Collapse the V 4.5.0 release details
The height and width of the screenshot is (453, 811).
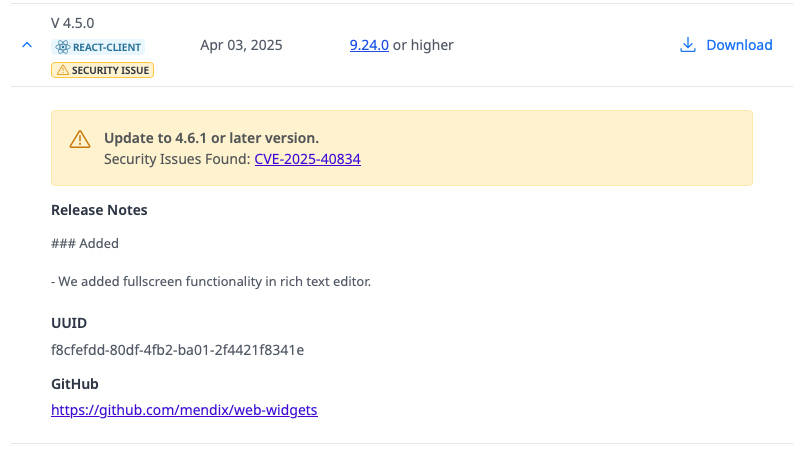click(x=27, y=45)
